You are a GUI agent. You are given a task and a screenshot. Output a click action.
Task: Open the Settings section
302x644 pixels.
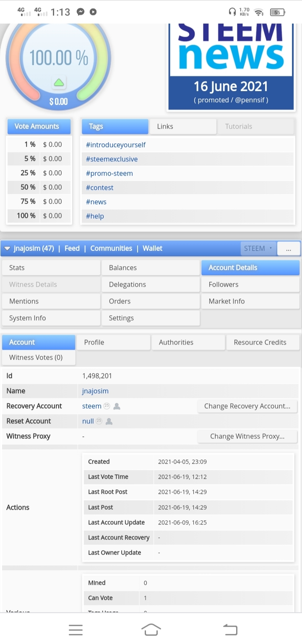pyautogui.click(x=151, y=318)
